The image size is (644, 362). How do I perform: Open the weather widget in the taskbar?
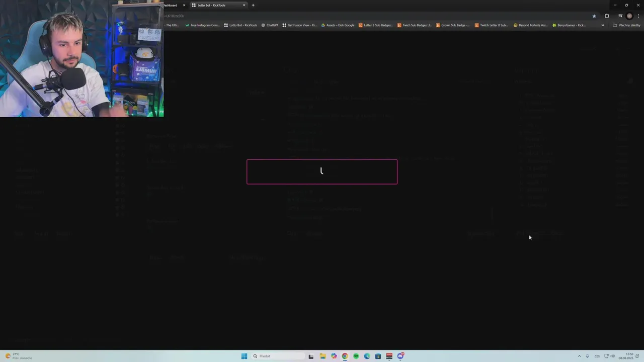point(19,356)
